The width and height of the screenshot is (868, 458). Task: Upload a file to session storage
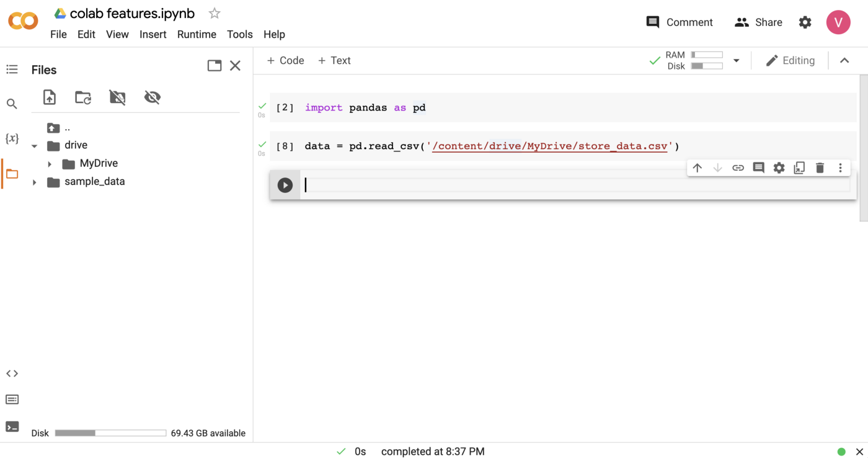(50, 97)
